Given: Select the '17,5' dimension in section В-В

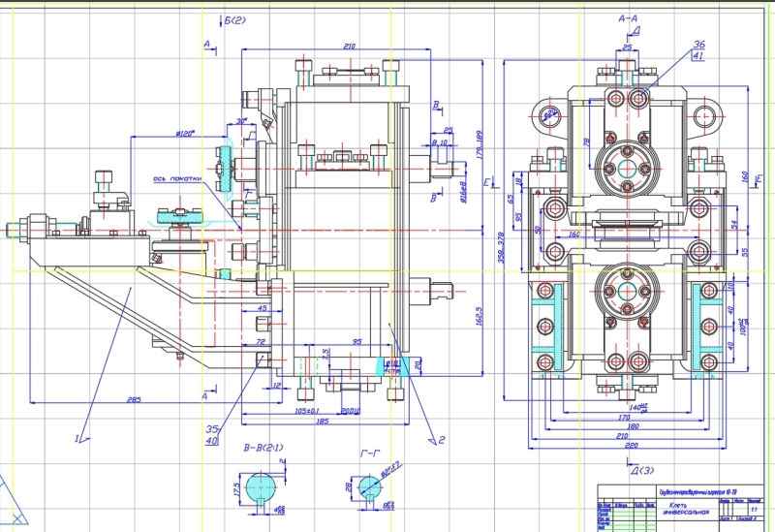Looking at the screenshot, I should [x=236, y=490].
